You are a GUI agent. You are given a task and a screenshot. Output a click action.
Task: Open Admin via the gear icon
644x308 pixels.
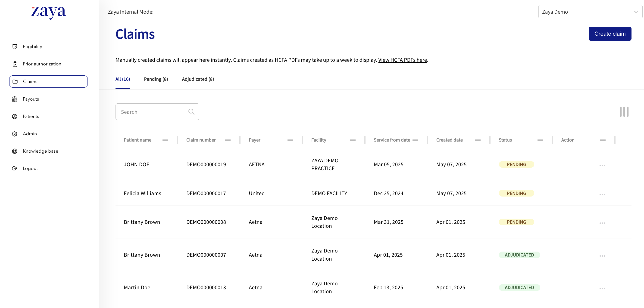click(x=15, y=134)
